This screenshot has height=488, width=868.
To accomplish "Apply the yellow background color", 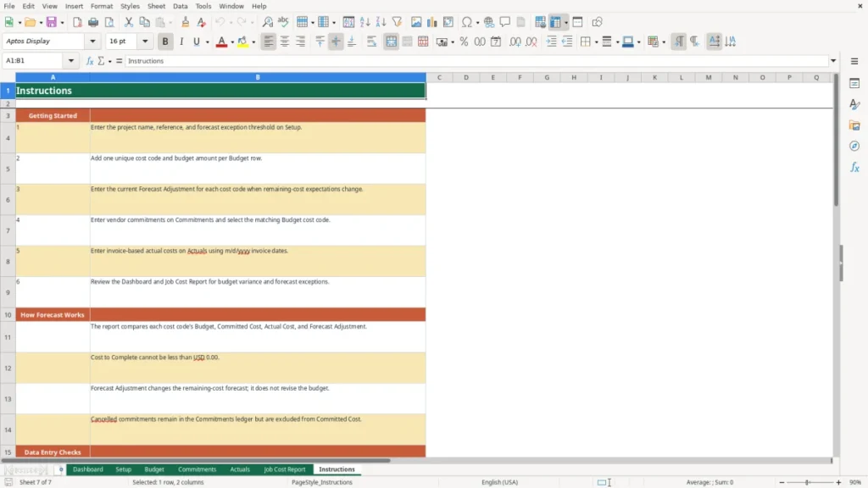I will [242, 42].
